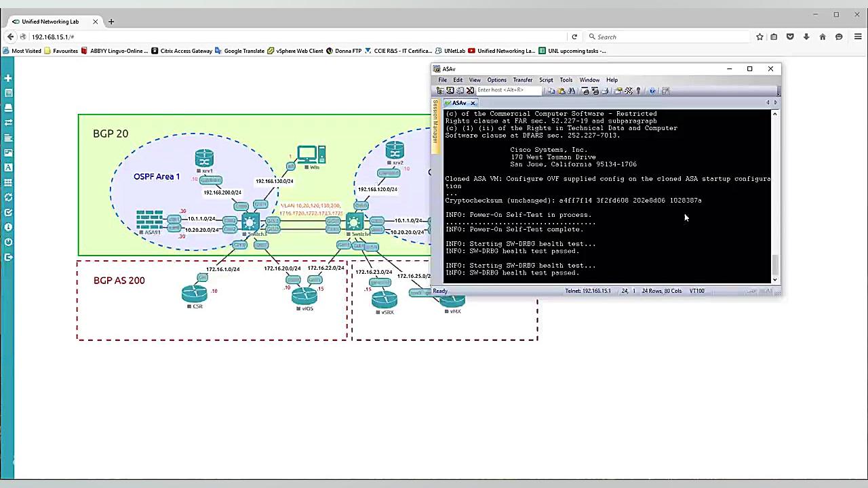Open the Tools menu in ASAv
The image size is (868, 488).
click(x=566, y=80)
